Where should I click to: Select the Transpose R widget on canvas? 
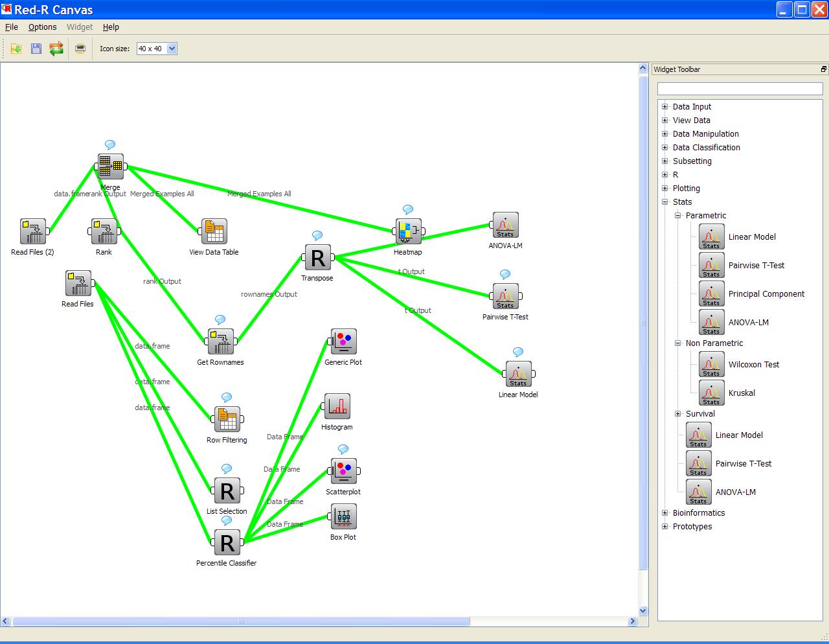[317, 258]
